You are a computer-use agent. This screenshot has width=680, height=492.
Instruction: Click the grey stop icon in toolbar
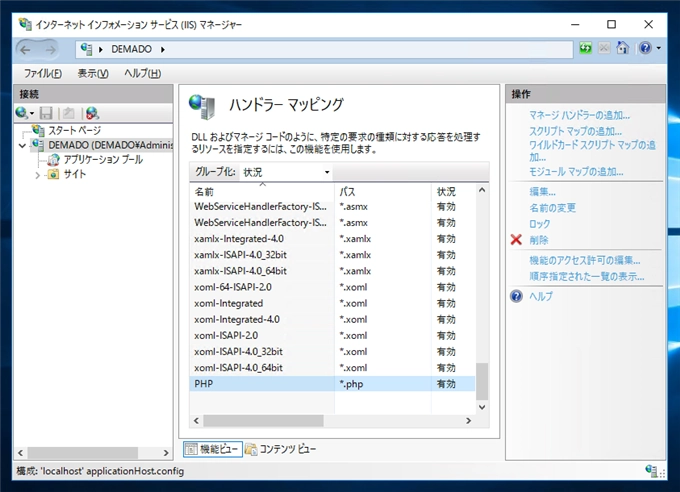point(604,48)
